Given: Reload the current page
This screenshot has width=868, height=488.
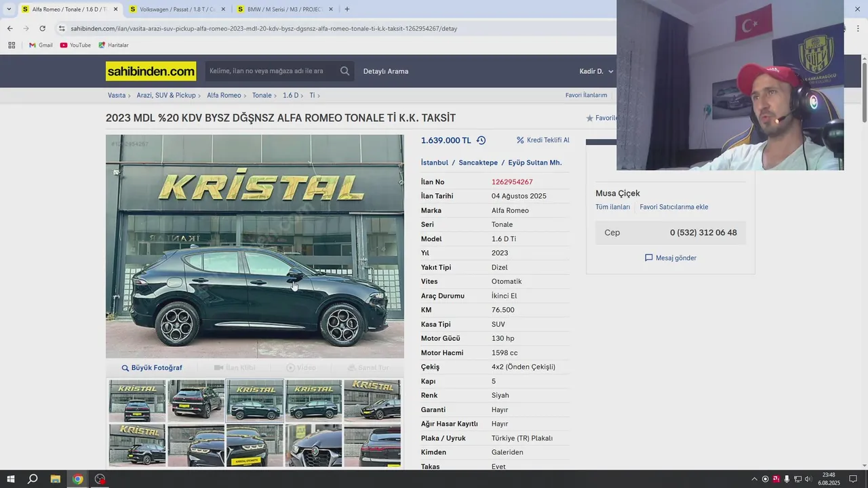Looking at the screenshot, I should click(42, 28).
